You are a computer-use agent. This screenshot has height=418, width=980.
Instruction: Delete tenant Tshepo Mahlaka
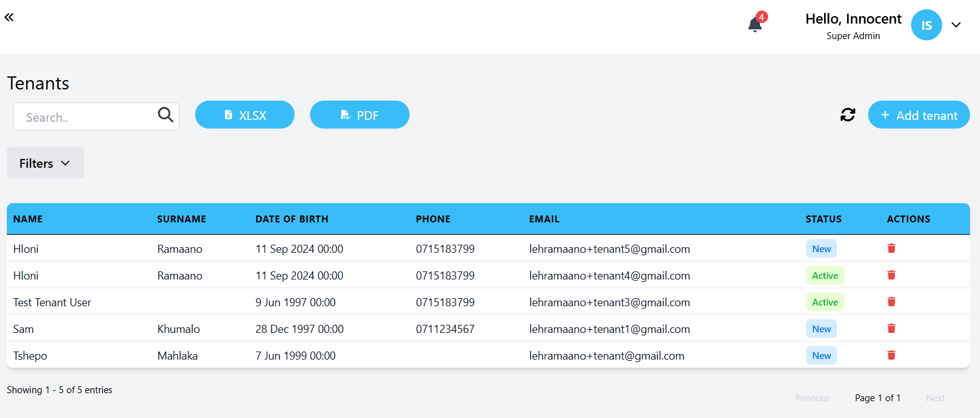(x=891, y=355)
